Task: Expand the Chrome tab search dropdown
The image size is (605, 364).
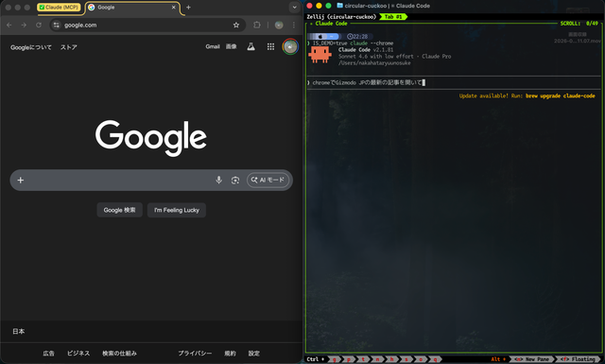Action: click(x=294, y=8)
